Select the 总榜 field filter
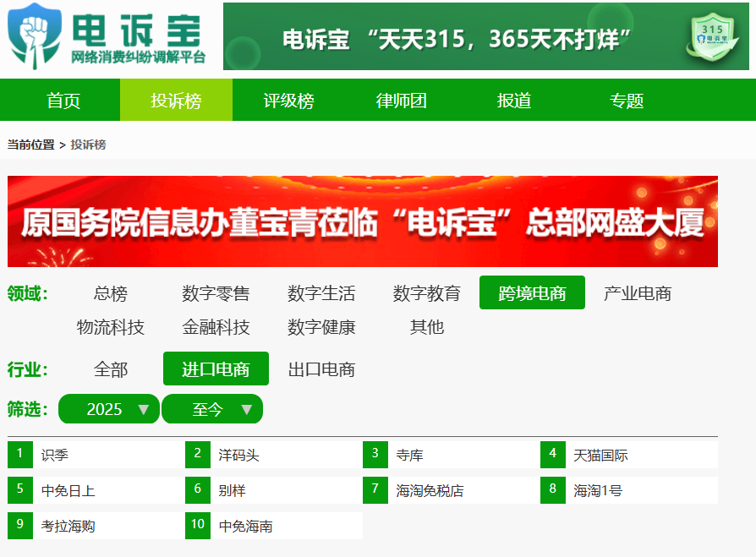The image size is (756, 557). pyautogui.click(x=111, y=293)
